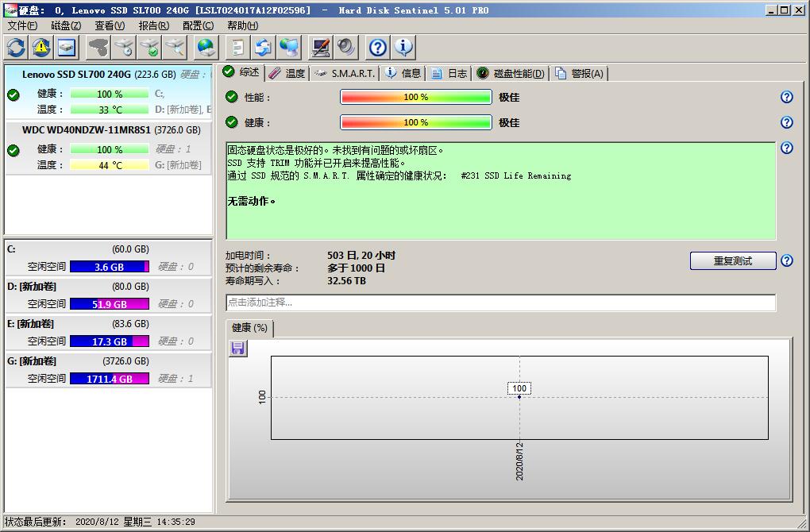Click the refresh disk data toolbar icon
810x532 pixels.
pyautogui.click(x=16, y=48)
